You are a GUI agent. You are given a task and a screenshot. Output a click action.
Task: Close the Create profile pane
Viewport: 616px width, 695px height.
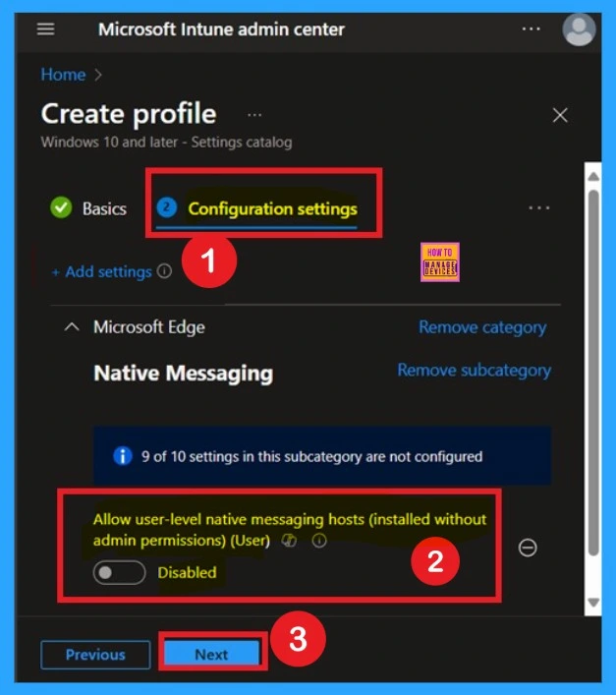(560, 115)
